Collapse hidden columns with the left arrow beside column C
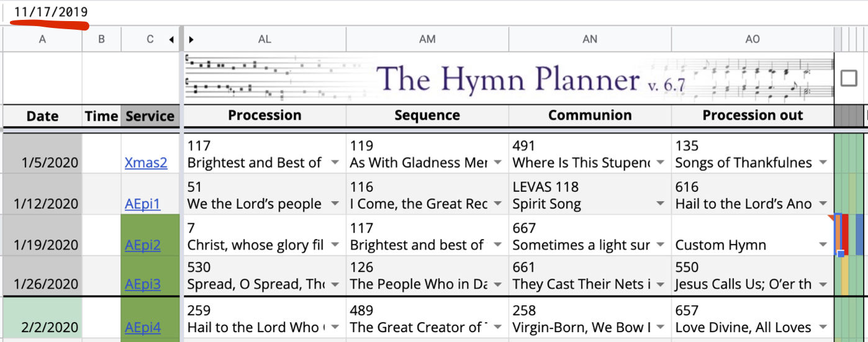 171,40
